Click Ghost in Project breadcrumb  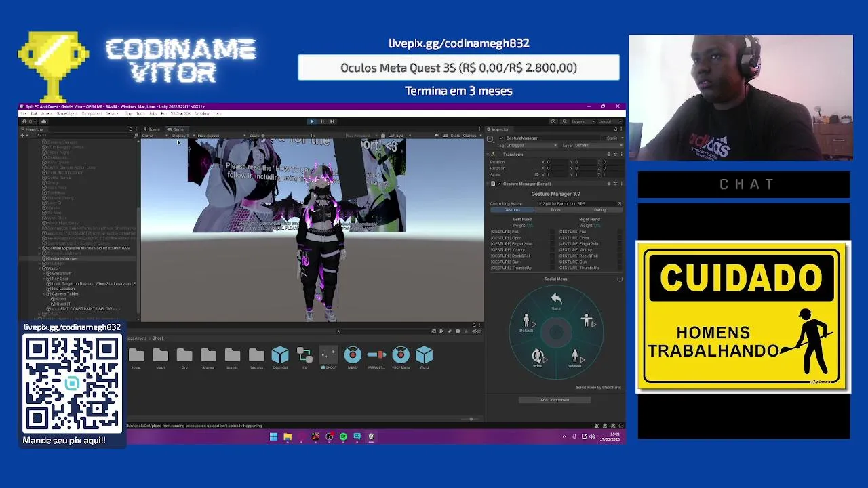tap(158, 338)
